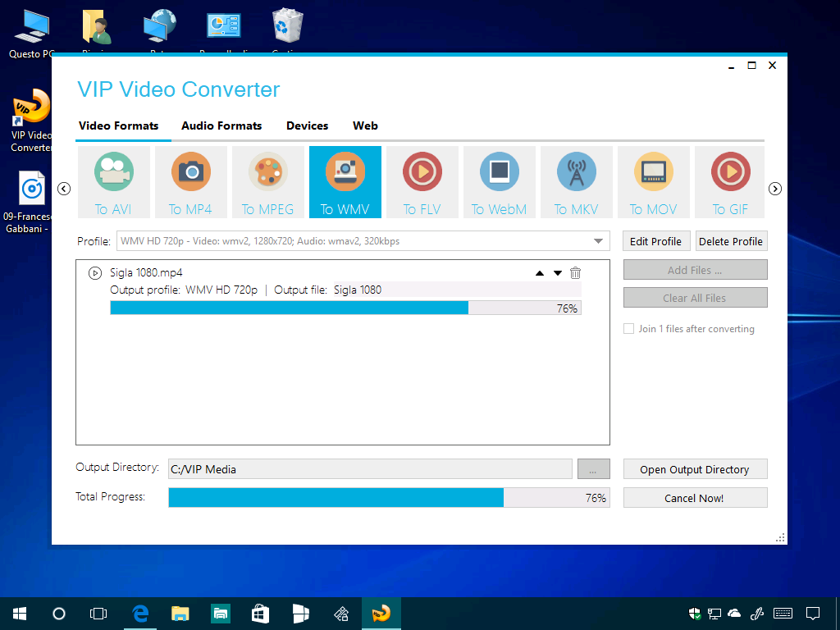Toggle Join files after converting checkbox
The height and width of the screenshot is (630, 840).
click(629, 329)
